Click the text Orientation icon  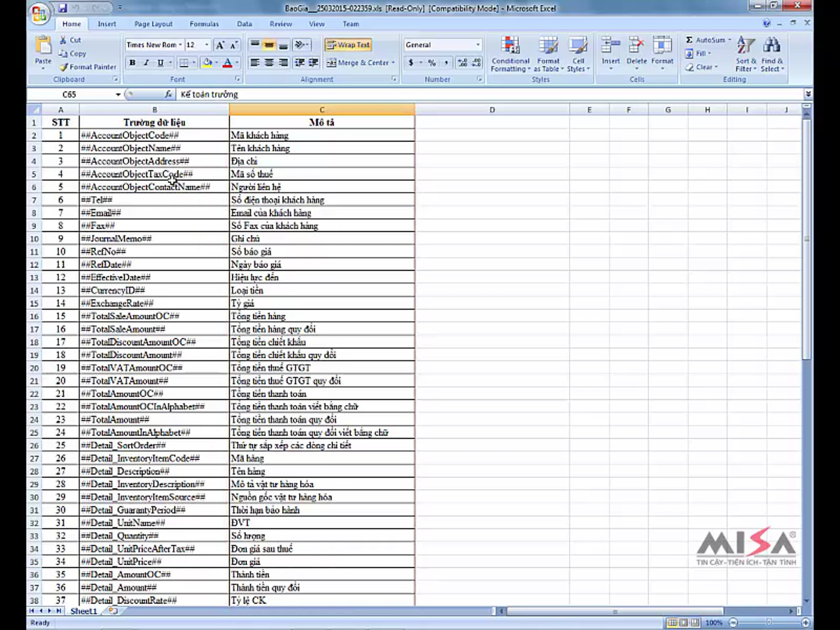pos(300,45)
